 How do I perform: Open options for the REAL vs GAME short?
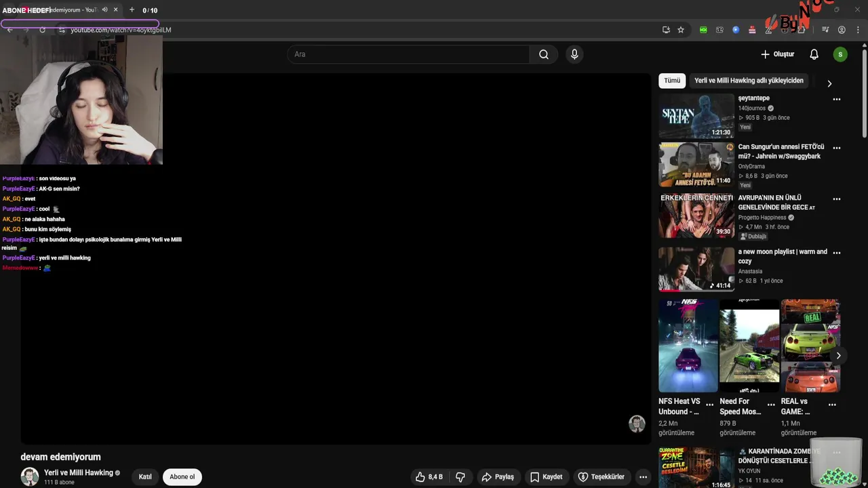[x=833, y=405]
